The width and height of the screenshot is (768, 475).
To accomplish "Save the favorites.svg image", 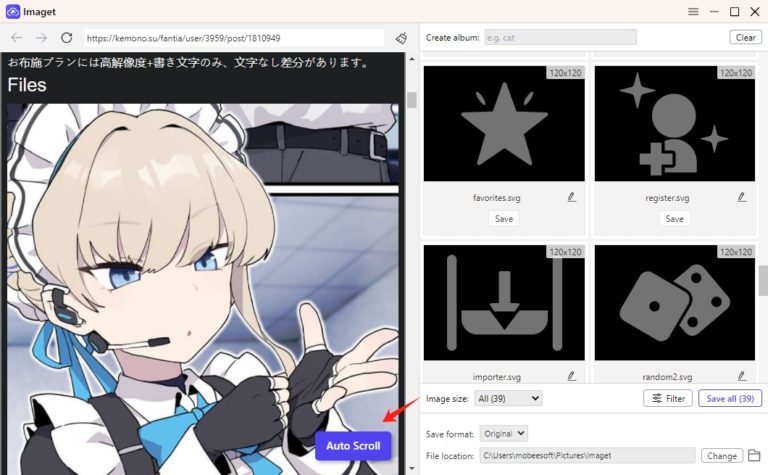I will pos(504,219).
